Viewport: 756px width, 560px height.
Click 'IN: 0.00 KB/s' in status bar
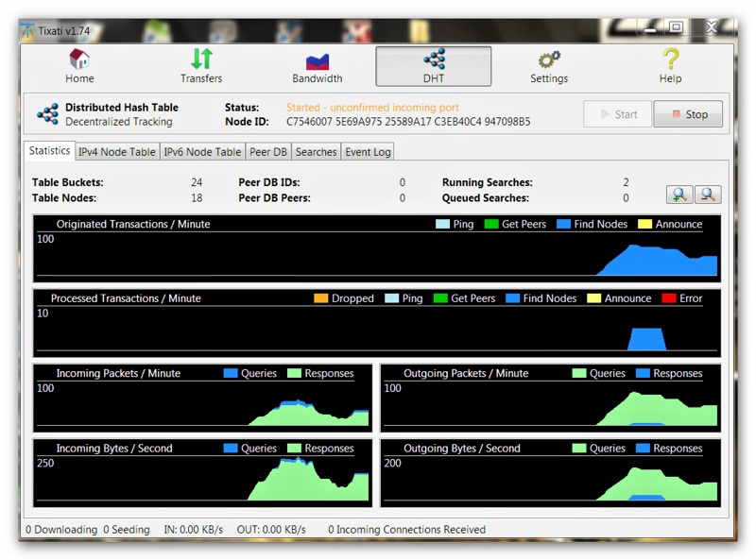click(x=194, y=529)
